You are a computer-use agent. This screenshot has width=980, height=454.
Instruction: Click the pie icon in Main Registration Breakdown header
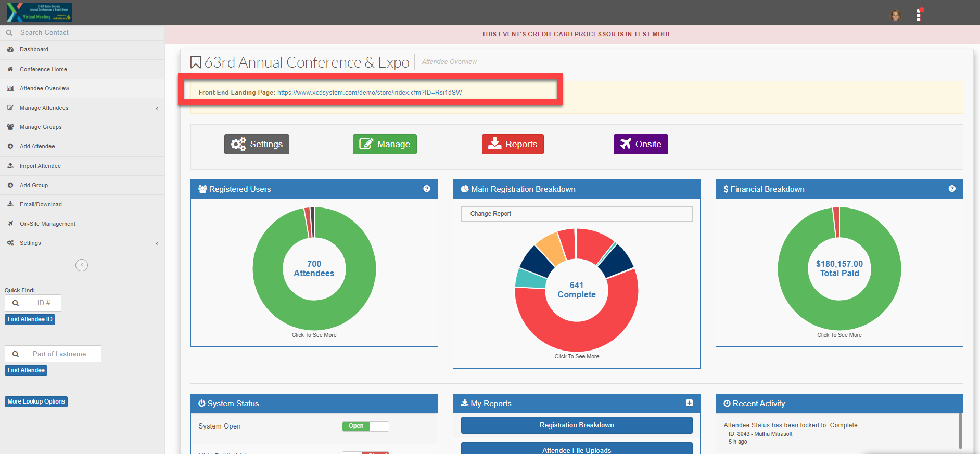(x=465, y=189)
